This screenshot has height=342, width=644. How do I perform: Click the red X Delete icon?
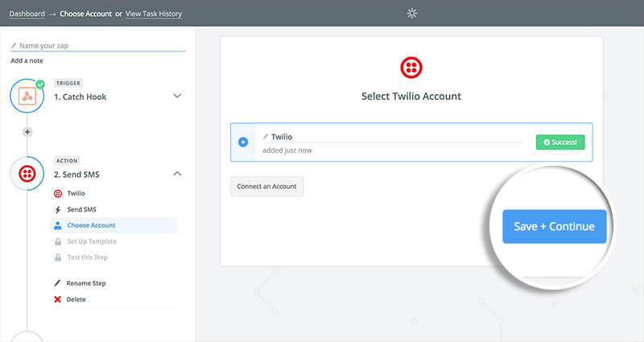tap(57, 299)
